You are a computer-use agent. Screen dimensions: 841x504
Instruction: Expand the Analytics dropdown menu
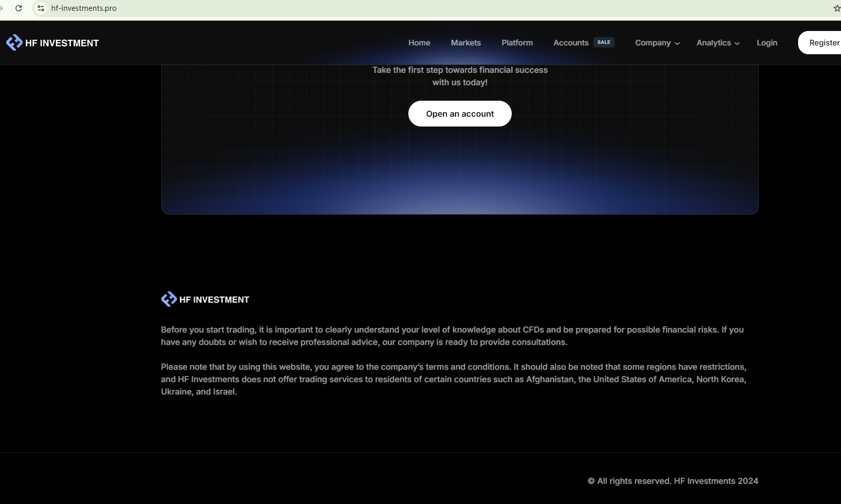pos(717,43)
